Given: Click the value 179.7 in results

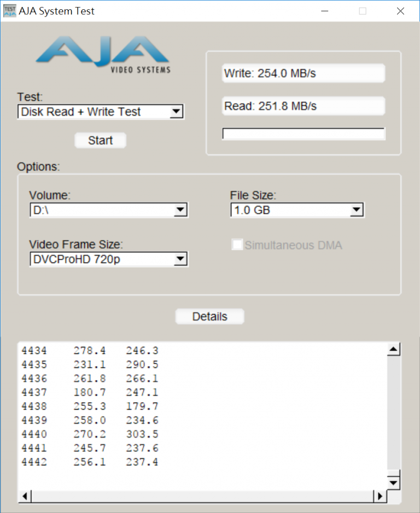Looking at the screenshot, I should click(142, 406).
